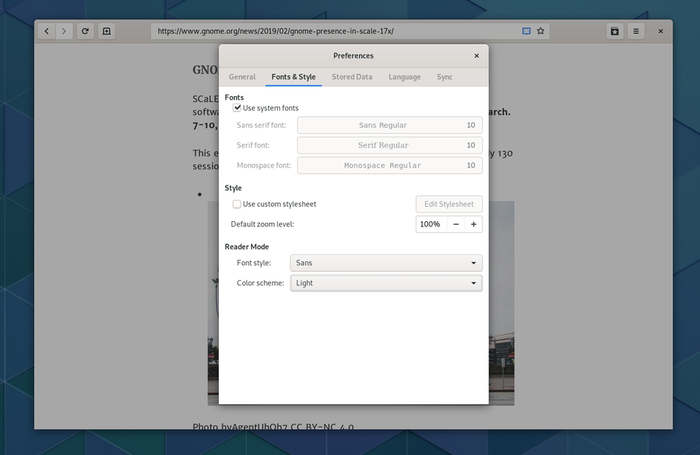The image size is (700, 455).
Task: Bookmark this page with star icon
Action: point(541,31)
